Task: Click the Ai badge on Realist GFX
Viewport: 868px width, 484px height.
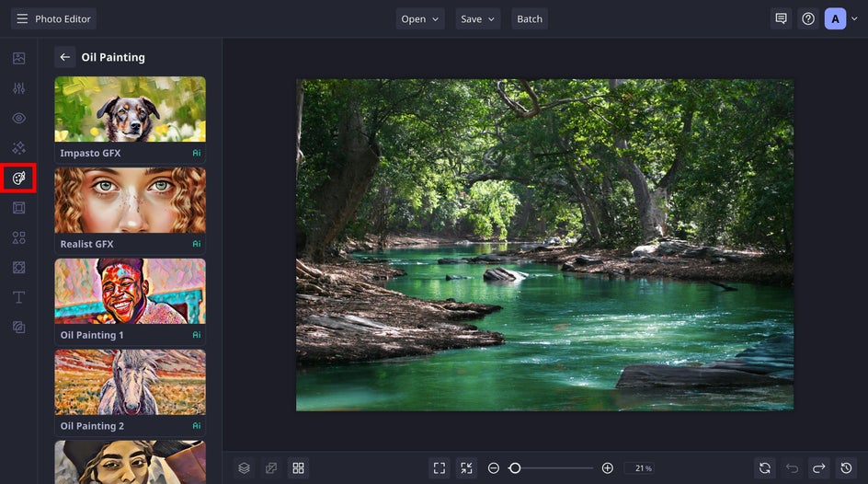Action: click(x=197, y=244)
